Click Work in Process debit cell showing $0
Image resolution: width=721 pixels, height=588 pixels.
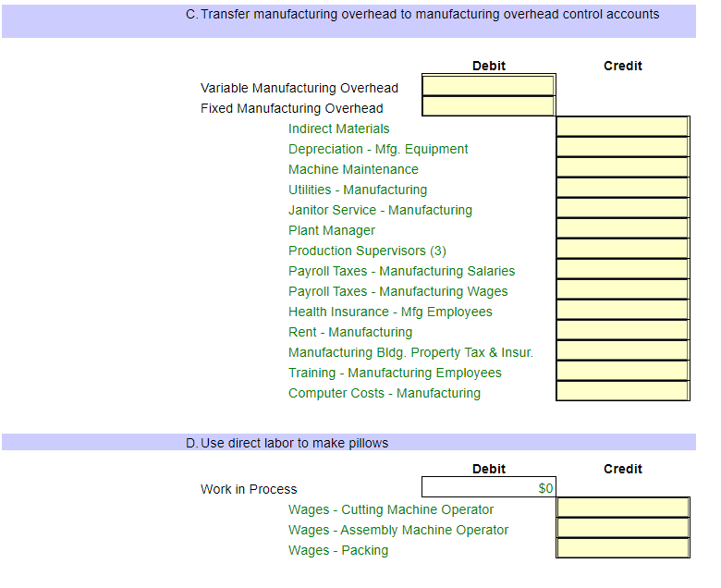[488, 487]
